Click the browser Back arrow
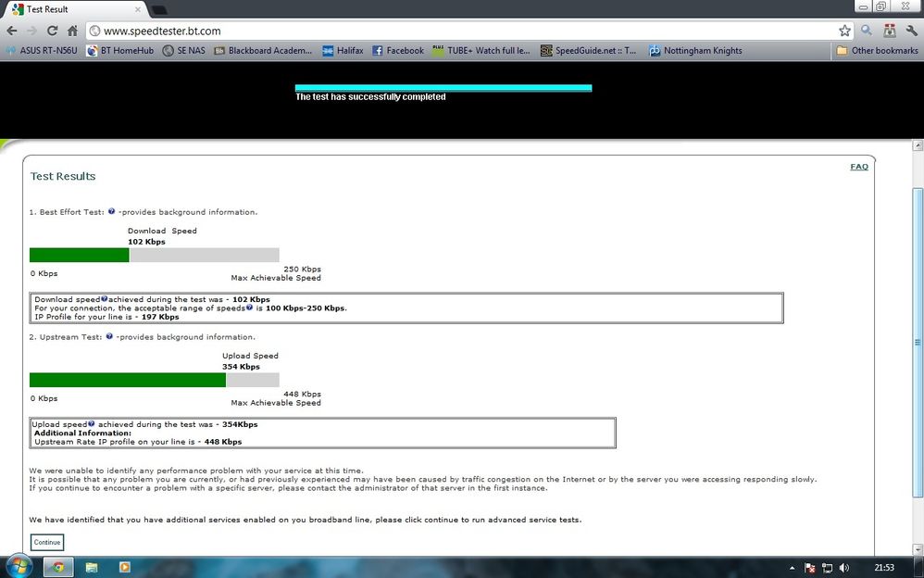 [12, 31]
